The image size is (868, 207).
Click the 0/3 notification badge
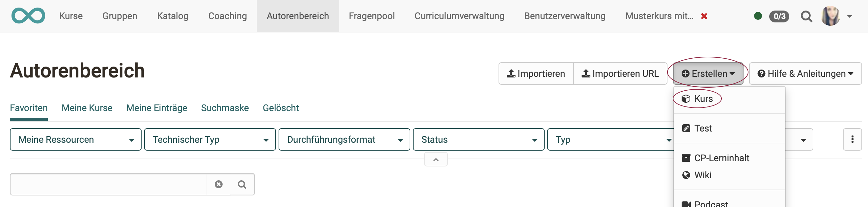[780, 16]
